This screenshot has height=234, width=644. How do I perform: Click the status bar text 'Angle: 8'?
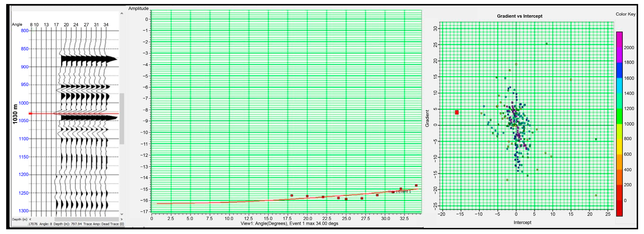click(x=45, y=224)
